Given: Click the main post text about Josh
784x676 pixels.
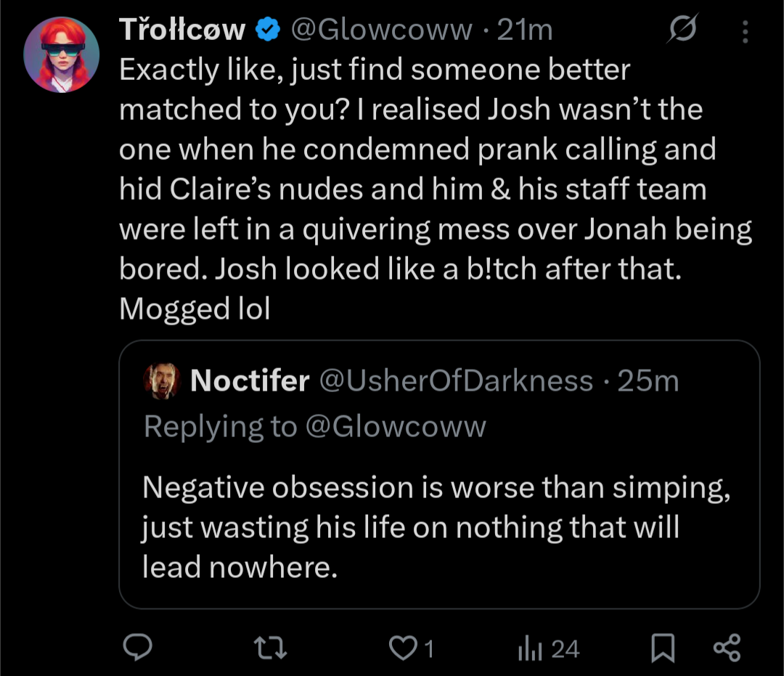Looking at the screenshot, I should [436, 189].
